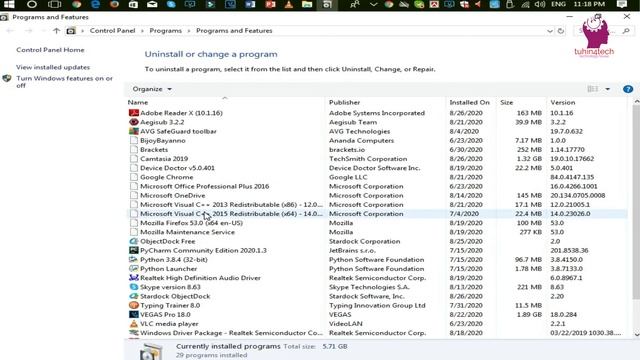Image resolution: width=640 pixels, height=360 pixels.
Task: Expand the address bar history dropdown
Action: point(550,31)
